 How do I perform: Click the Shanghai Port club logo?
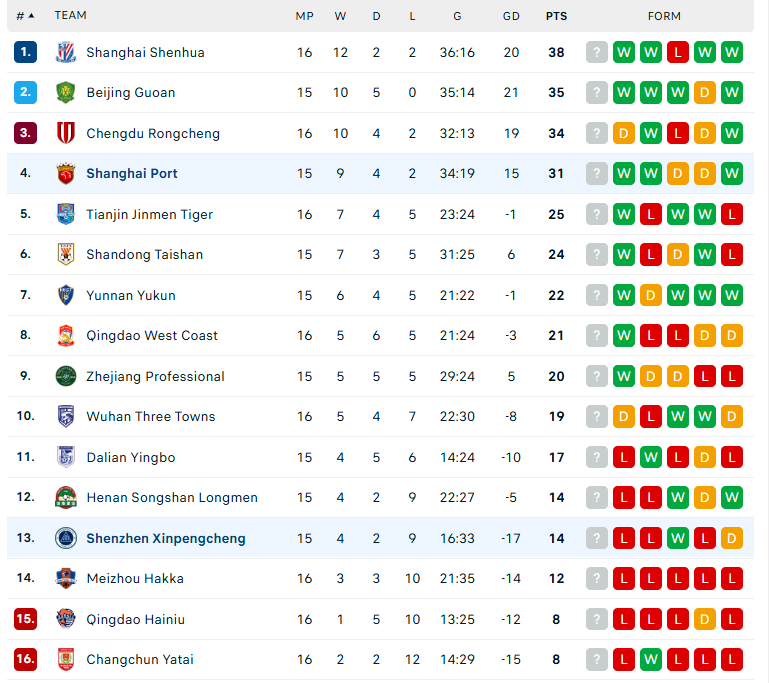tap(66, 174)
